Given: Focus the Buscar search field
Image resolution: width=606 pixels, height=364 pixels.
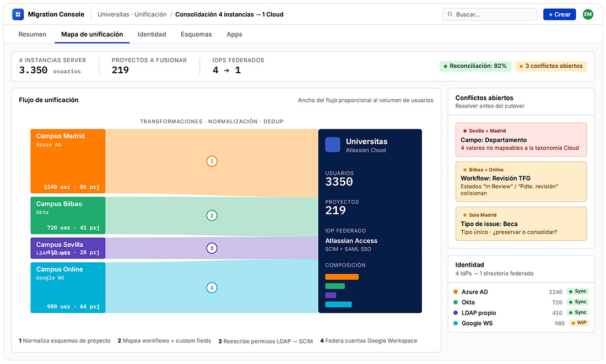Looking at the screenshot, I should tap(489, 14).
